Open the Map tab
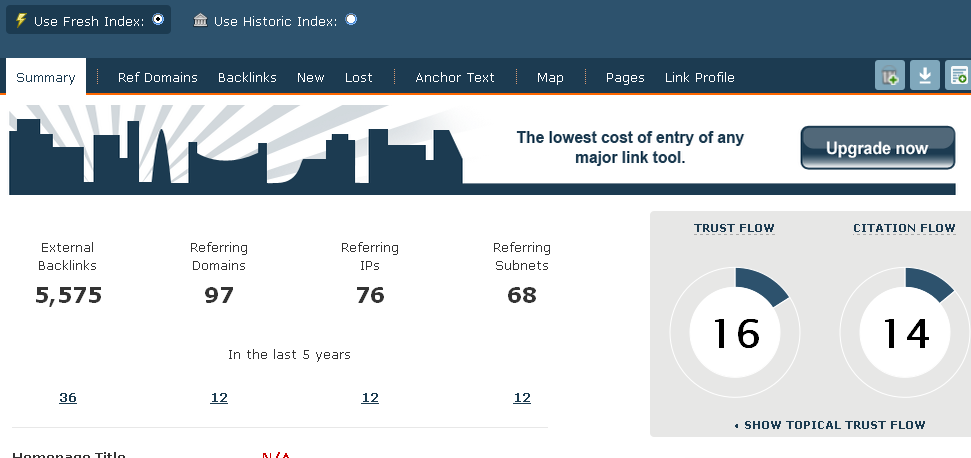971x458 pixels. tap(550, 77)
